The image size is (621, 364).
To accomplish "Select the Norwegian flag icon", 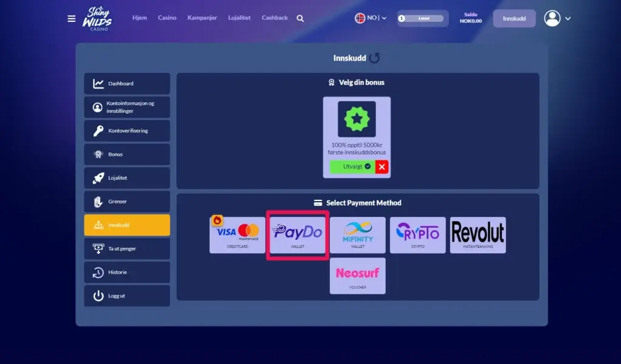I will [360, 18].
